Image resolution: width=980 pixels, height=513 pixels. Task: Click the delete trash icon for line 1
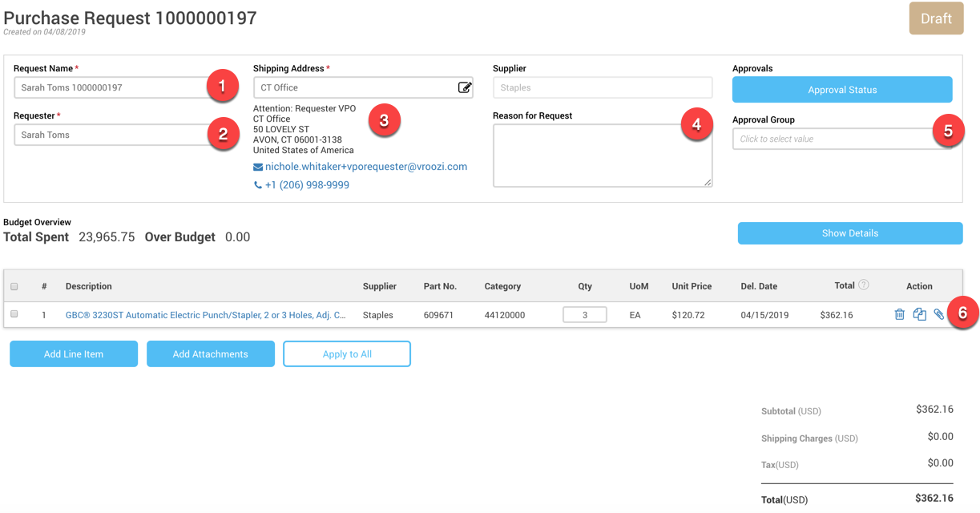click(899, 315)
